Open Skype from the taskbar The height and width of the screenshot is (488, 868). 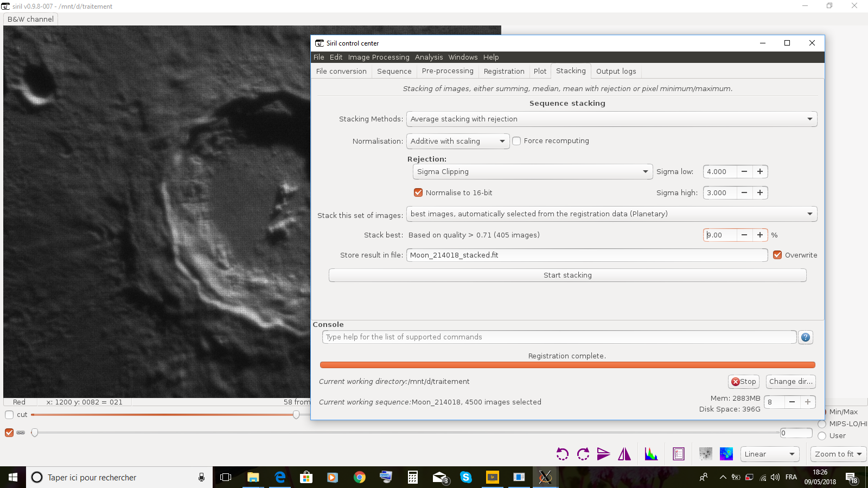coord(465,477)
